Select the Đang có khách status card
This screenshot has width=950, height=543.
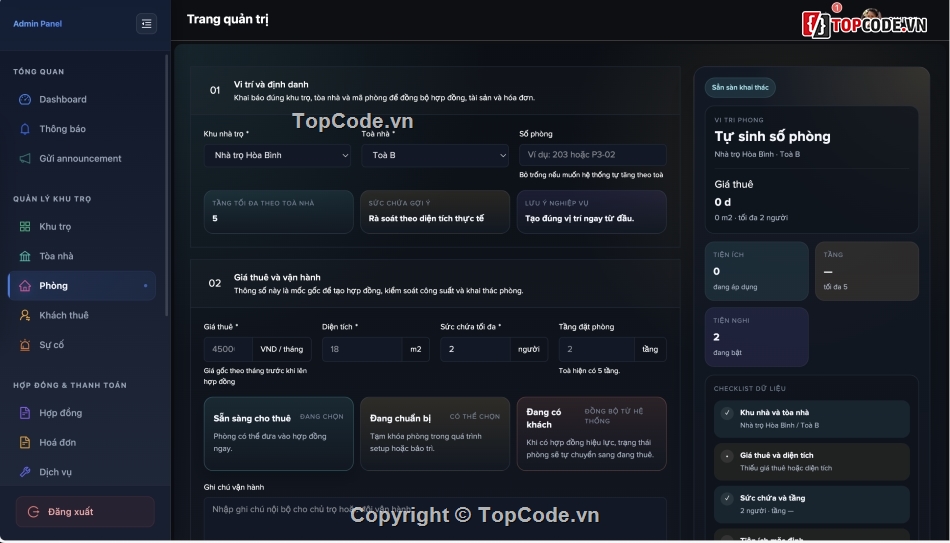(x=591, y=434)
